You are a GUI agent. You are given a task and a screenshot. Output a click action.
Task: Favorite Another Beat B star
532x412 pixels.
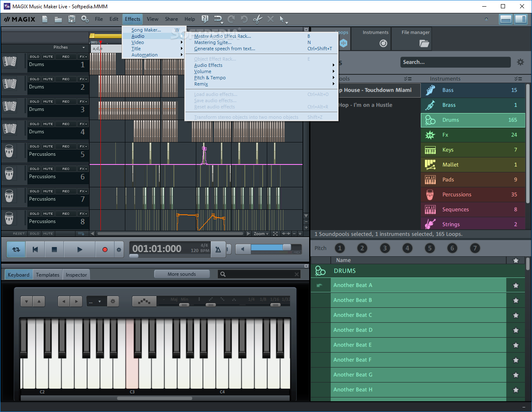(516, 300)
